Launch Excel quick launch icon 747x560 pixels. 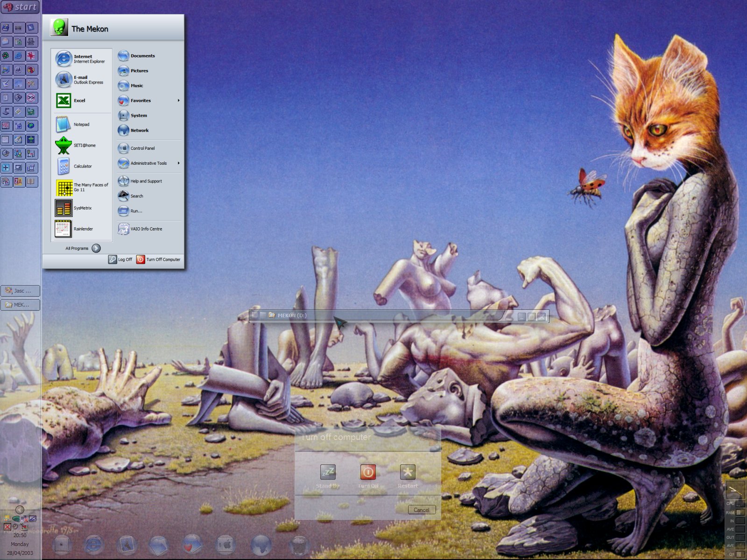click(x=18, y=42)
